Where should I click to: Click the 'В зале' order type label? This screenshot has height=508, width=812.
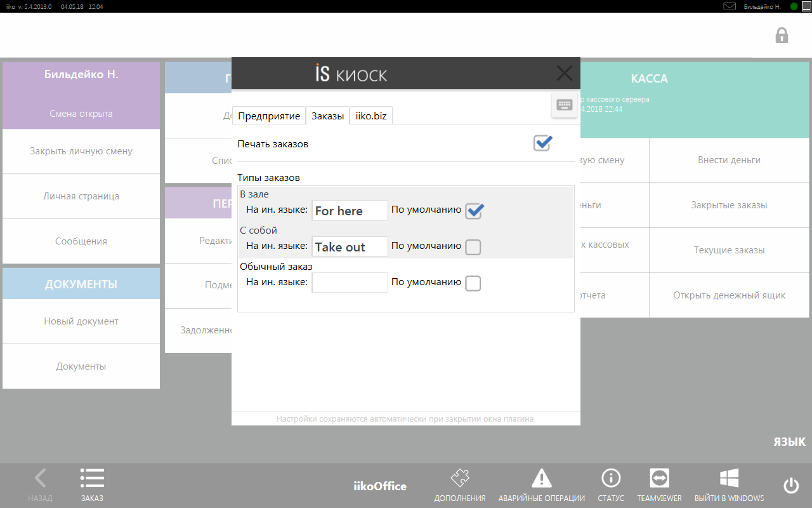click(254, 194)
